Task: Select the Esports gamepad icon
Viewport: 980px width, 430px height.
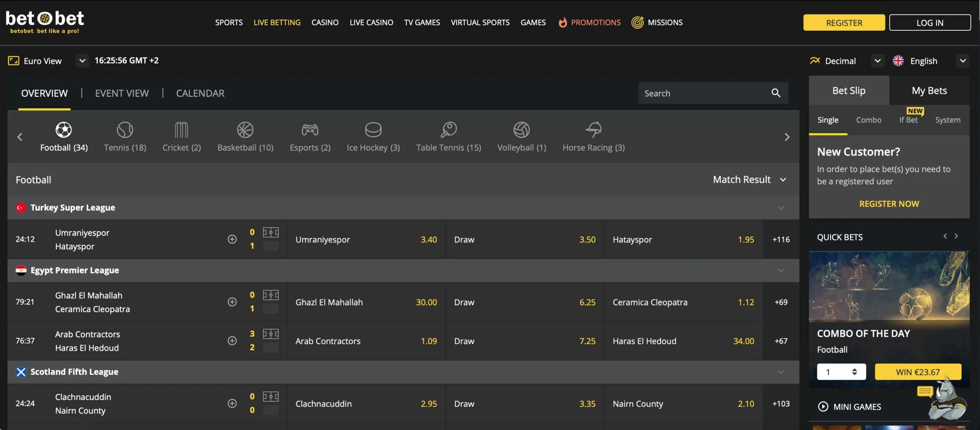Action: pos(310,130)
